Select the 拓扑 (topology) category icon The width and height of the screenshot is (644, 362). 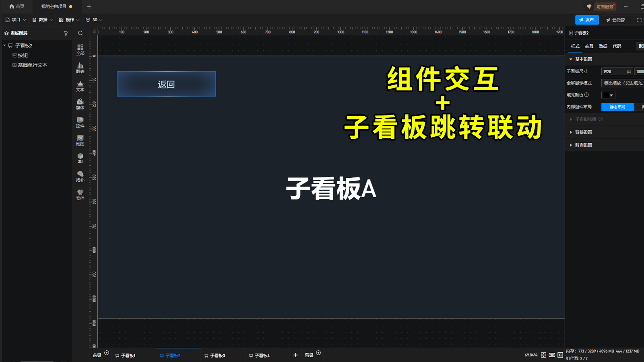[80, 176]
